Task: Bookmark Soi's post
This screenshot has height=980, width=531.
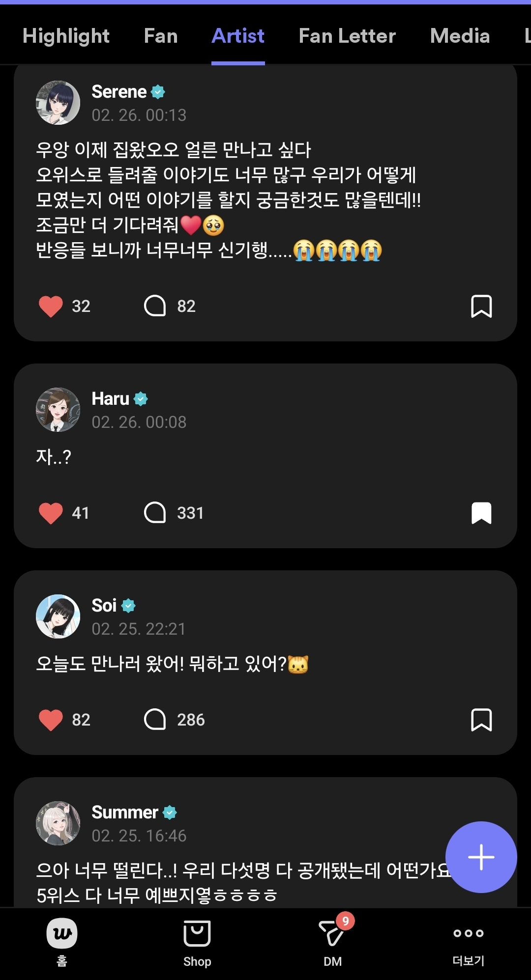Action: click(481, 720)
